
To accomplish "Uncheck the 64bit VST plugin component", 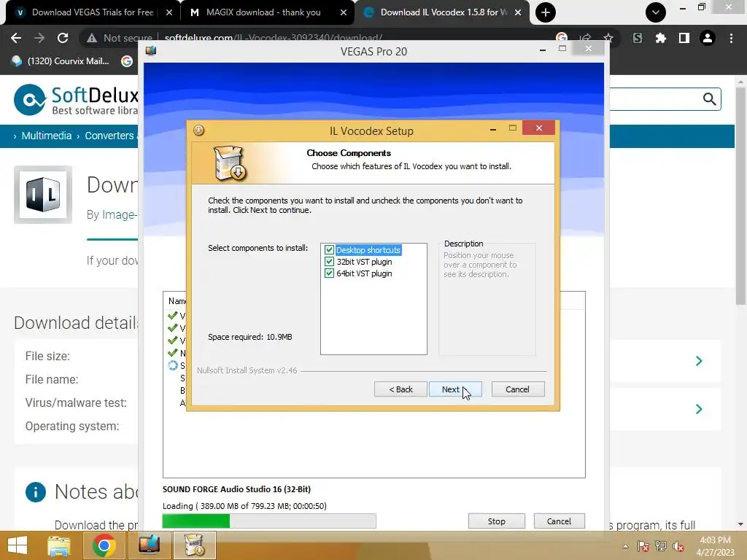I will (x=329, y=273).
